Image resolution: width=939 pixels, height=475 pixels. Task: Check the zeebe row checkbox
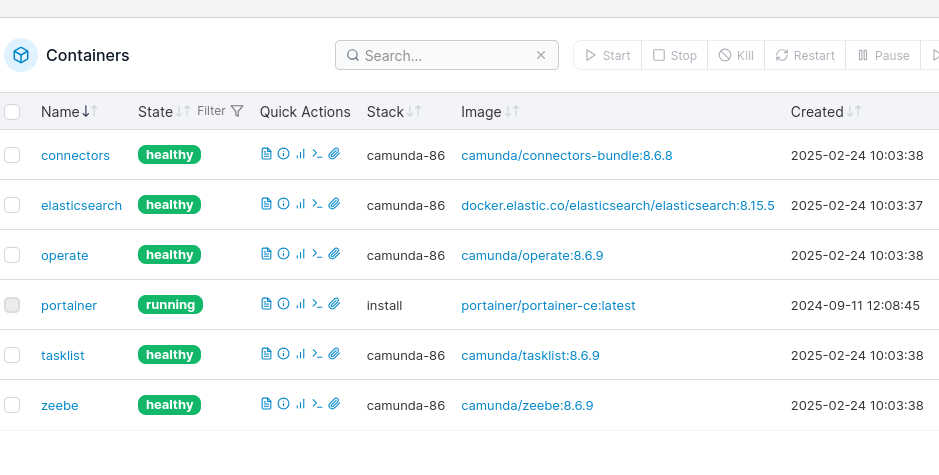coord(12,405)
